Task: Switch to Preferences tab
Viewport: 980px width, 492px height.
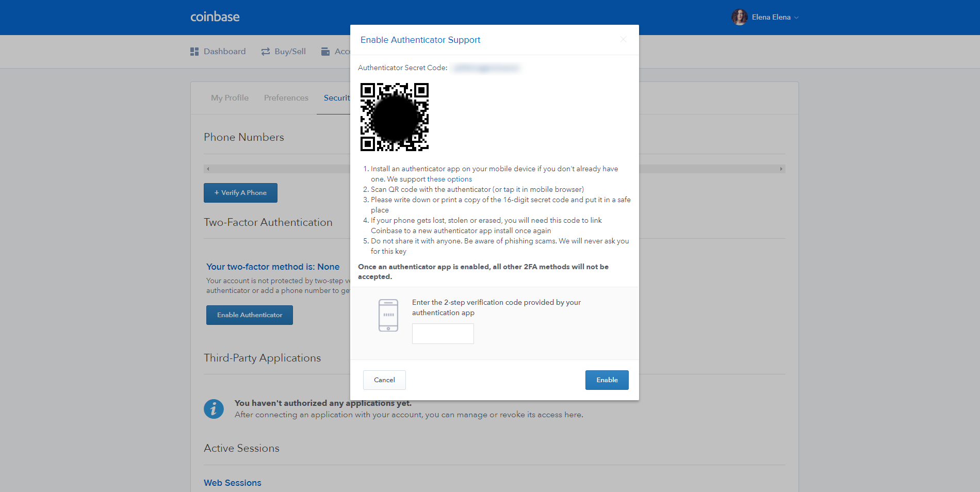Action: pyautogui.click(x=286, y=98)
